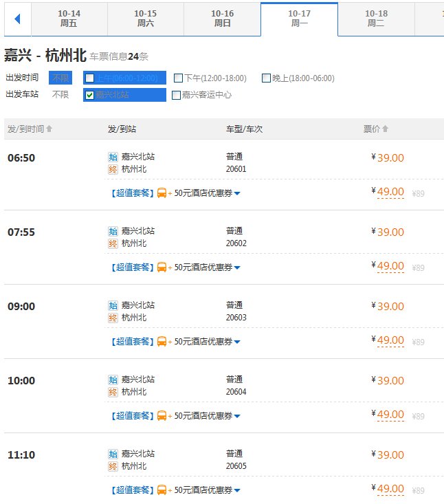Expand hotel coupon dropdown under 20601
The width and height of the screenshot is (444, 504).
tap(237, 193)
